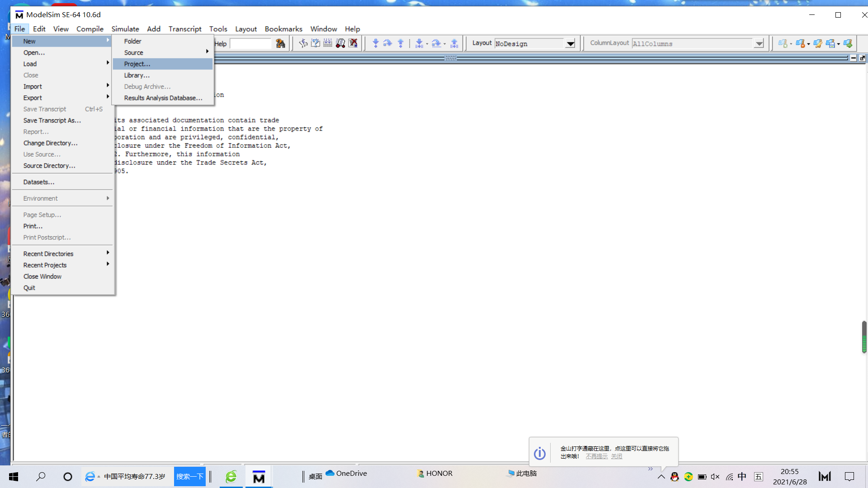Click the undock transcript pane icon
Image resolution: width=868 pixels, height=488 pixels.
(x=862, y=58)
